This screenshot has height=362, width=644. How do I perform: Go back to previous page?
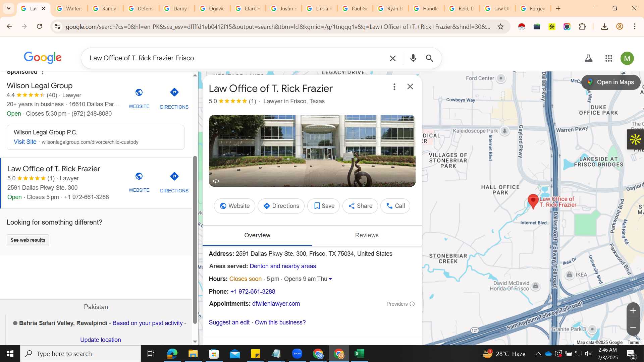[x=9, y=26]
